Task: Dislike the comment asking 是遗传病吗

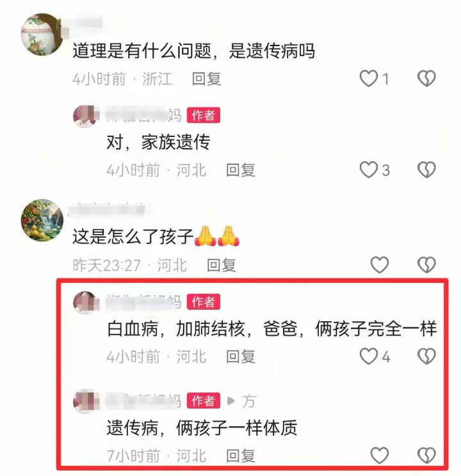Action: click(426, 78)
